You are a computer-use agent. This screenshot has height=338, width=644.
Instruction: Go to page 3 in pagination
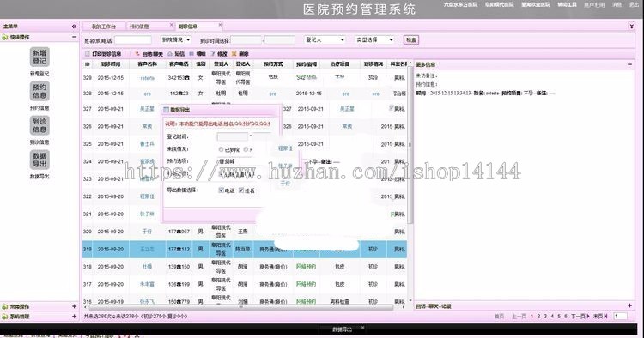point(545,317)
